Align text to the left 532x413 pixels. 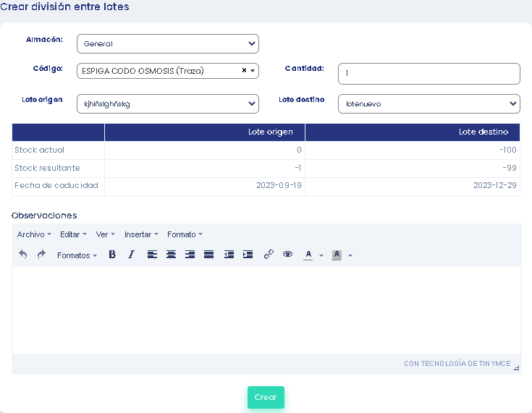(x=152, y=255)
